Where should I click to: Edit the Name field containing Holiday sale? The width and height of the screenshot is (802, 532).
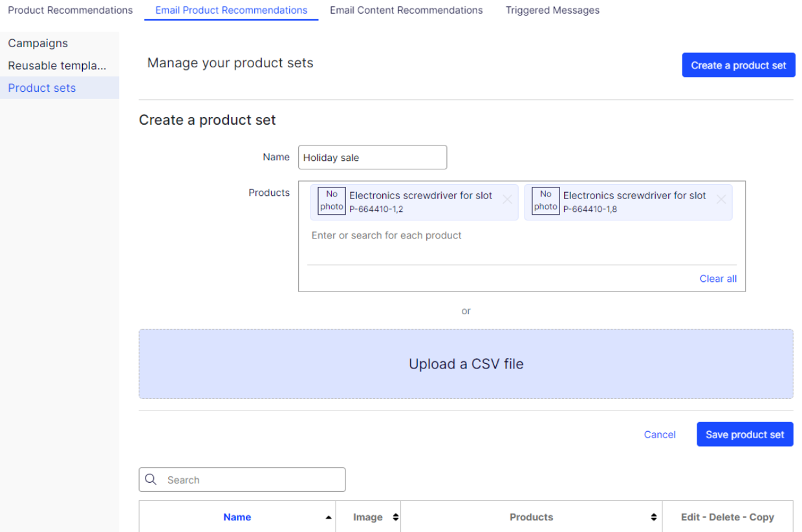click(x=373, y=157)
